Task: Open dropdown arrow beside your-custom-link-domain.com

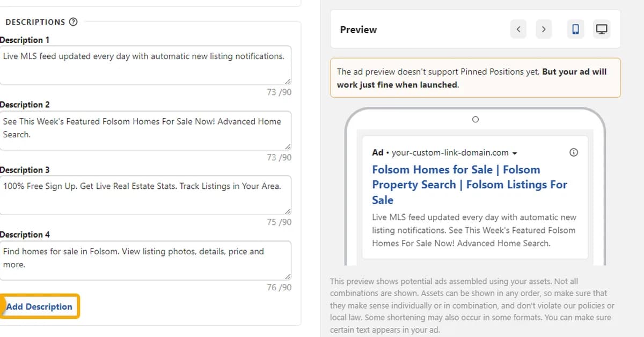Action: [515, 153]
